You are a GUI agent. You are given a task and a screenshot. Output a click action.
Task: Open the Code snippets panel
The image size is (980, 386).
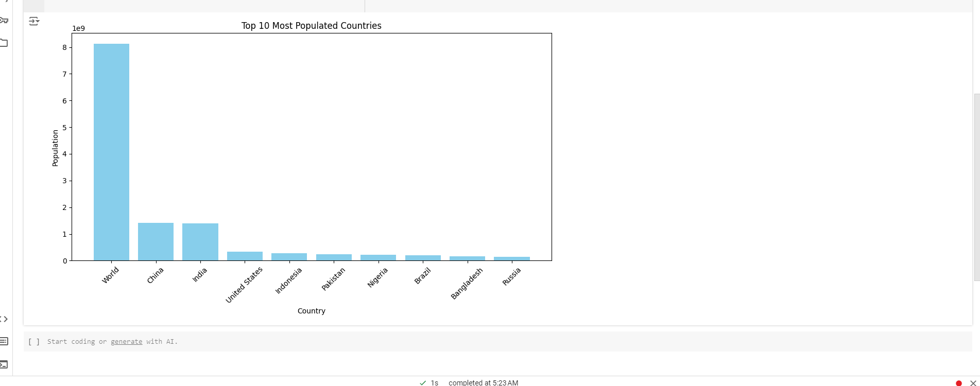[x=4, y=319]
